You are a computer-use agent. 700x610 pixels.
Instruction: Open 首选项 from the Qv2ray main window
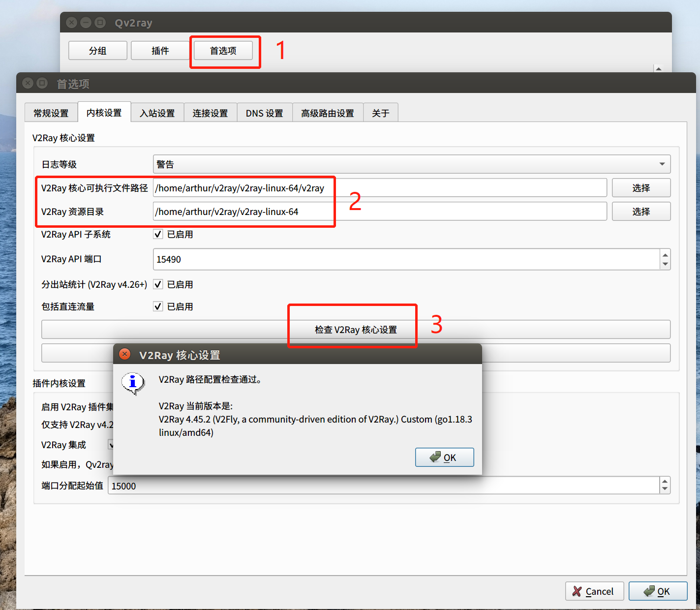223,50
